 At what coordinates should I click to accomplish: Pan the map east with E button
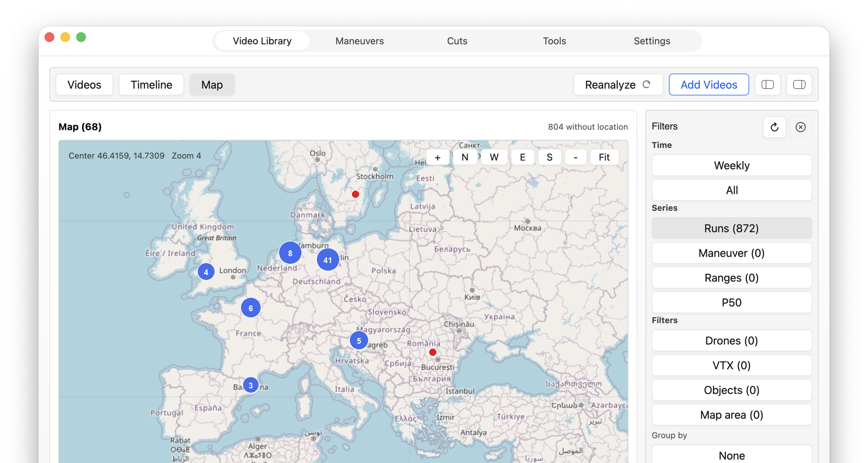pyautogui.click(x=522, y=157)
